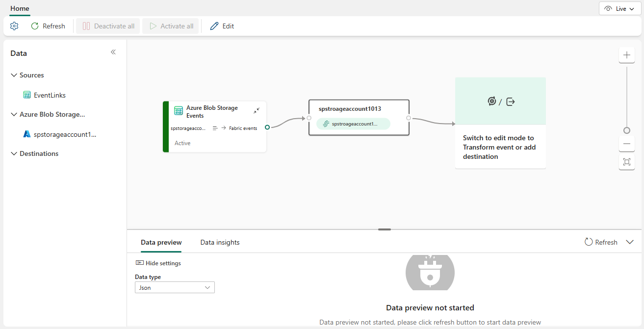Viewport: 644px width, 329px height.
Task: Collapse the Destinations tree section
Action: (14, 153)
